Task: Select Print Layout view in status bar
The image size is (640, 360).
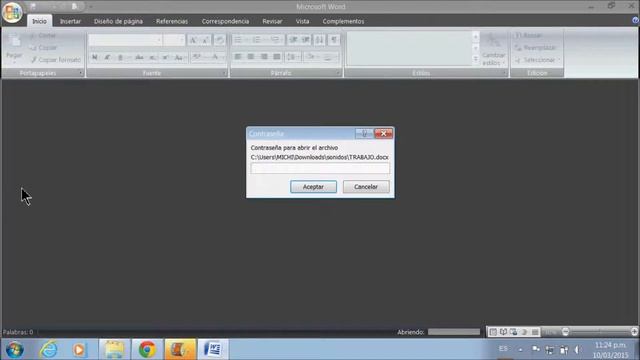Action: pos(493,332)
